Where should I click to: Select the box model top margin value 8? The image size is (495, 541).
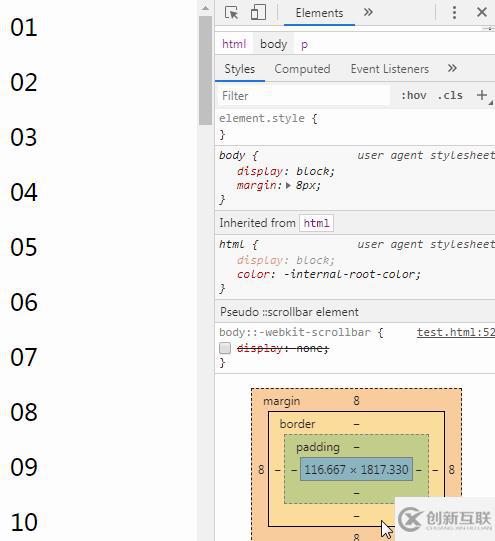[356, 401]
